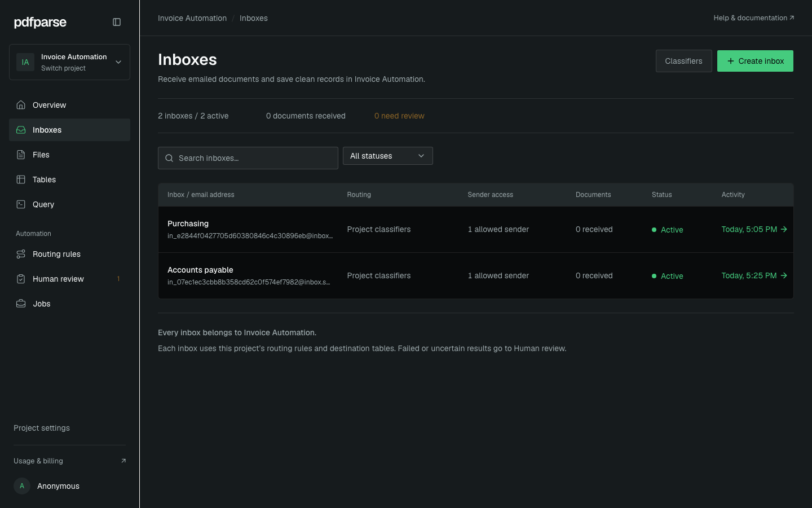Open Overview in the sidebar

(x=69, y=105)
